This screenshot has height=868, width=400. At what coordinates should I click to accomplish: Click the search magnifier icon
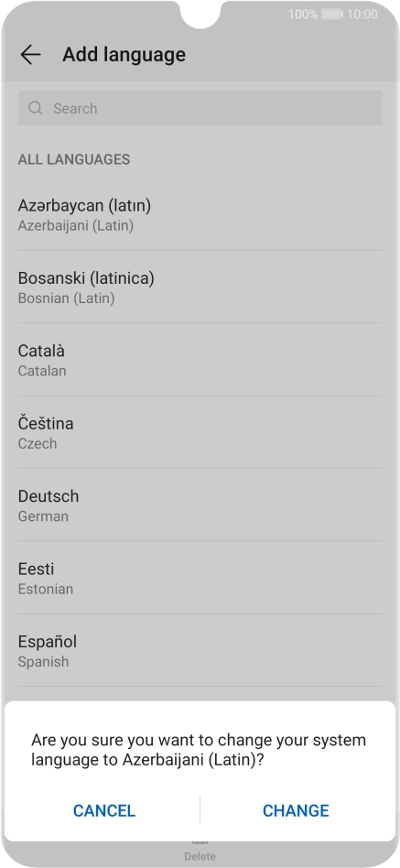(x=36, y=108)
